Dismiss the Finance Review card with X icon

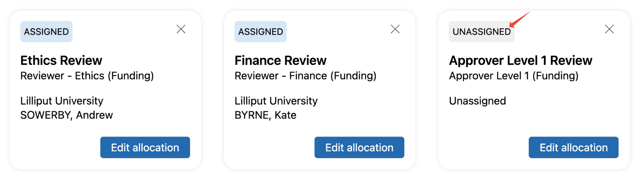tap(395, 29)
